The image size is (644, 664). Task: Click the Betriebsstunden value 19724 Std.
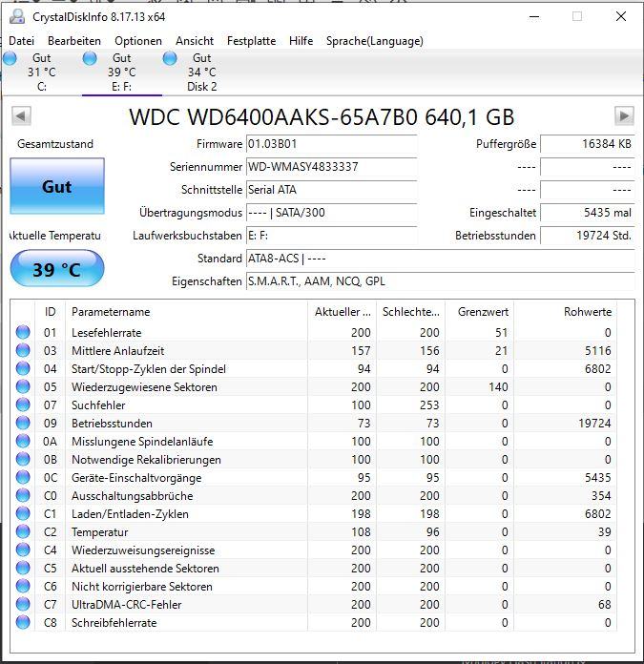point(588,236)
